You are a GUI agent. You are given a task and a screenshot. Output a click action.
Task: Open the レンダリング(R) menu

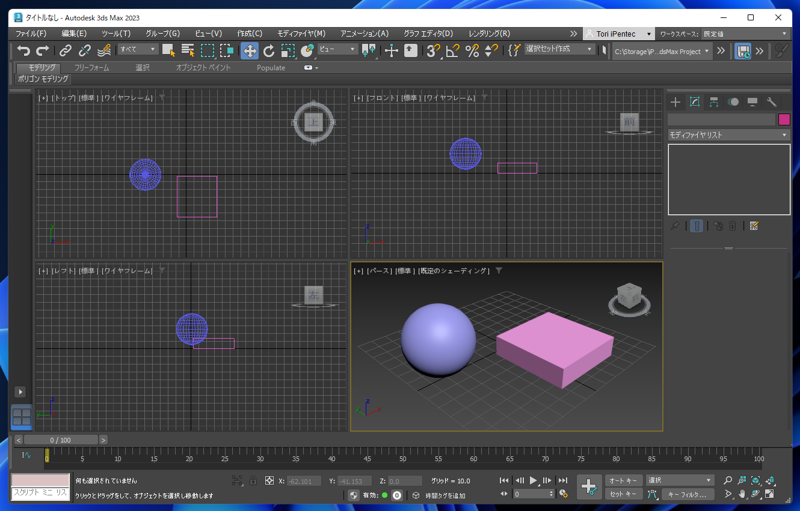click(489, 33)
